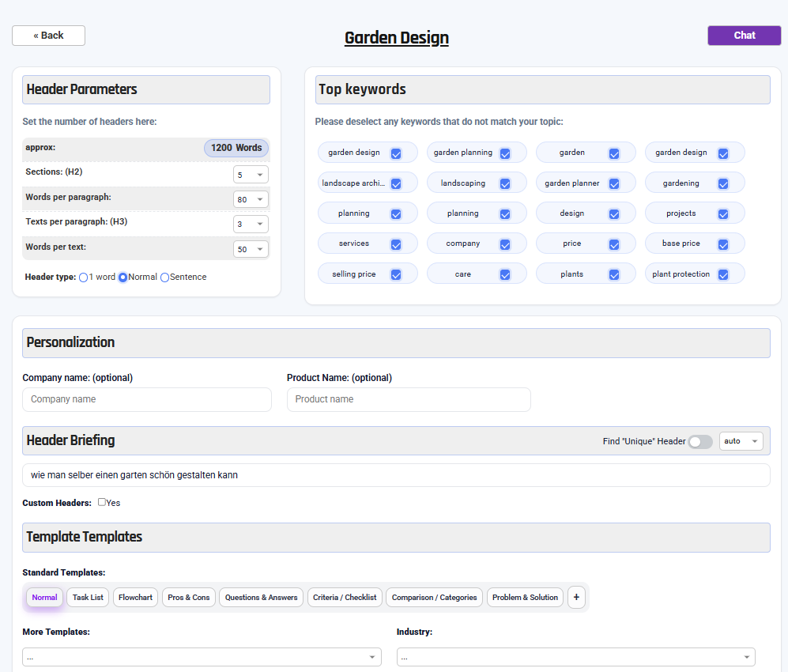
Task: Deselect the 'garden planner' keyword checkbox
Action: coord(614,183)
